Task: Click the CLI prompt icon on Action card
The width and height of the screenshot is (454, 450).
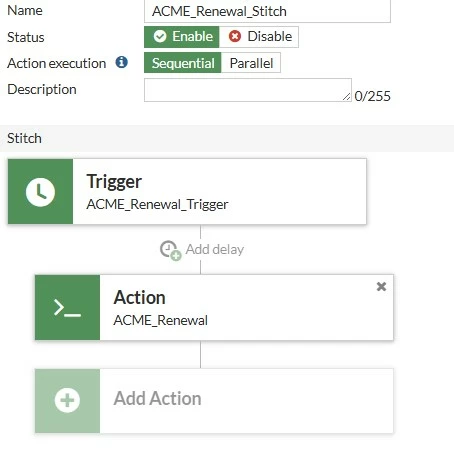Action: (x=67, y=308)
